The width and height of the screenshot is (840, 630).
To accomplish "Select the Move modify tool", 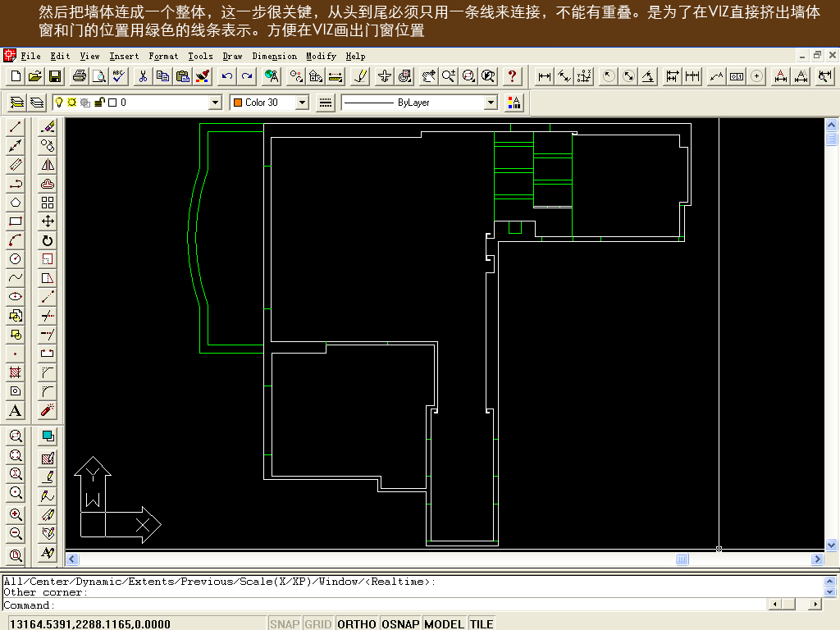I will click(48, 221).
